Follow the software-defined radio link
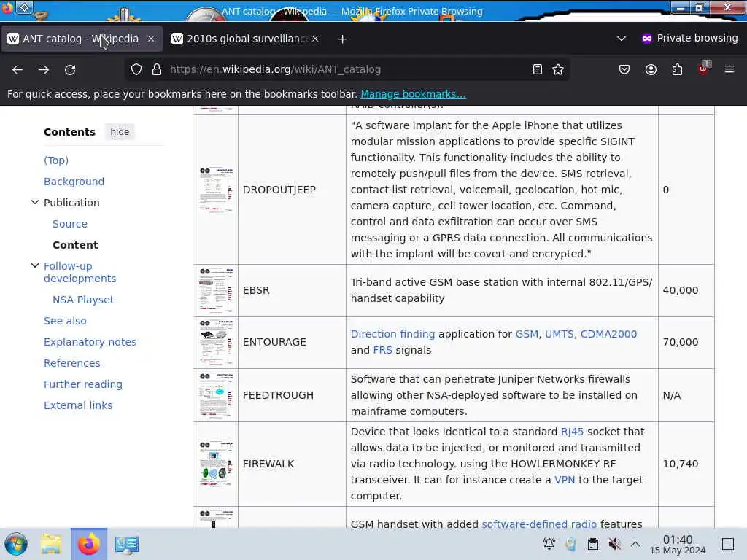 [x=539, y=524]
